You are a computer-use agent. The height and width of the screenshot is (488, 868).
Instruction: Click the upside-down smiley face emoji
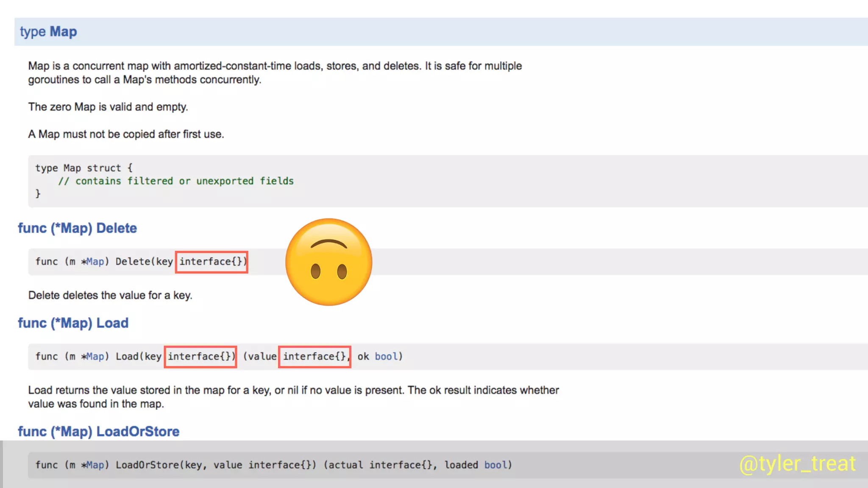point(329,262)
